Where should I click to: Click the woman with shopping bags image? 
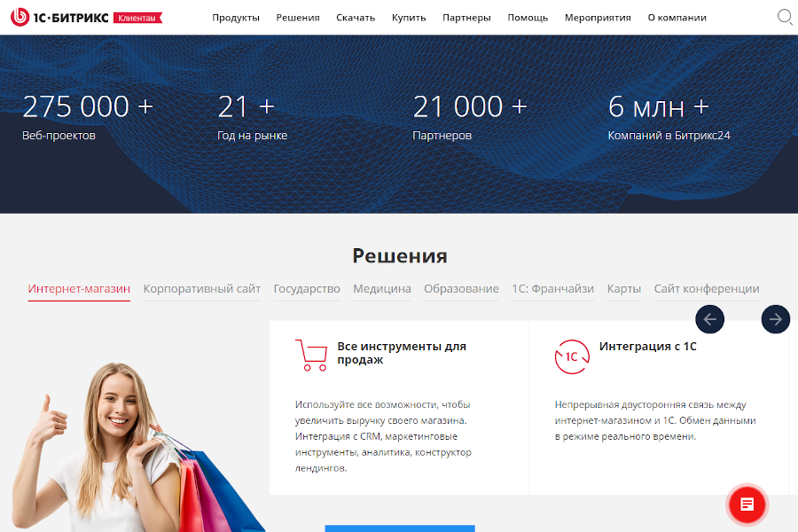(x=135, y=447)
